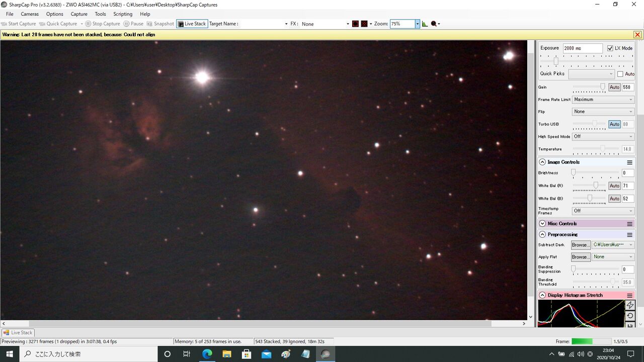The height and width of the screenshot is (362, 644).
Task: Open the Zoom percentage dropdown
Action: click(417, 24)
